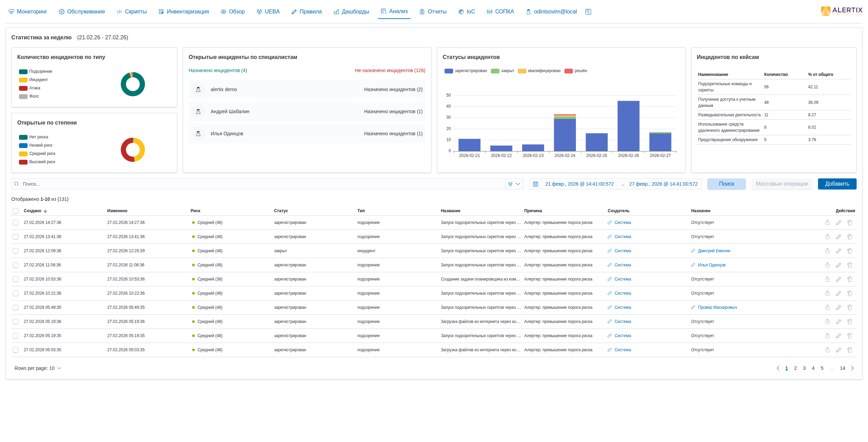Open the calendar date picker icon
868x442 pixels.
[x=535, y=184]
